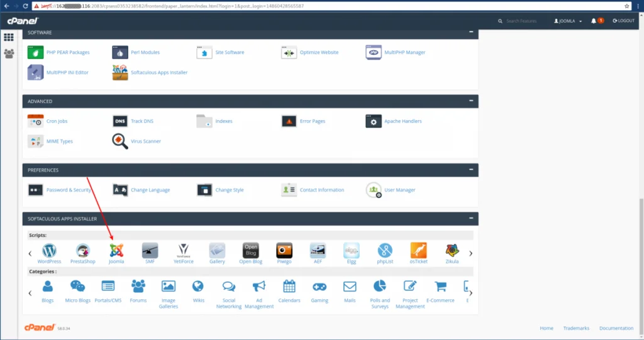Open E-Commerce category

pos(440,292)
